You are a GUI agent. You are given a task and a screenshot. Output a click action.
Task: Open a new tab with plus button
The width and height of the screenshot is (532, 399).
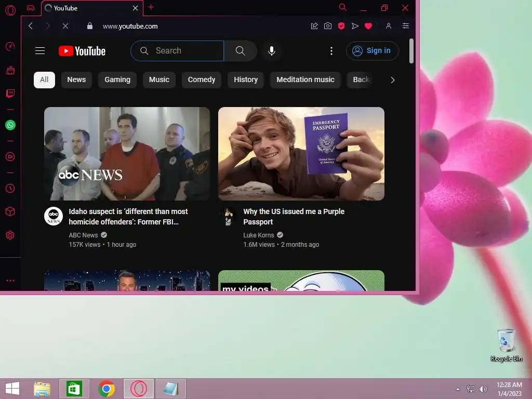(151, 7)
